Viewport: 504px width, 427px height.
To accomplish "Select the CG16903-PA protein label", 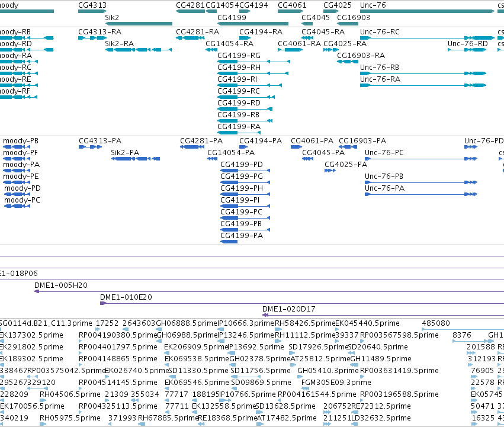I will [362, 141].
